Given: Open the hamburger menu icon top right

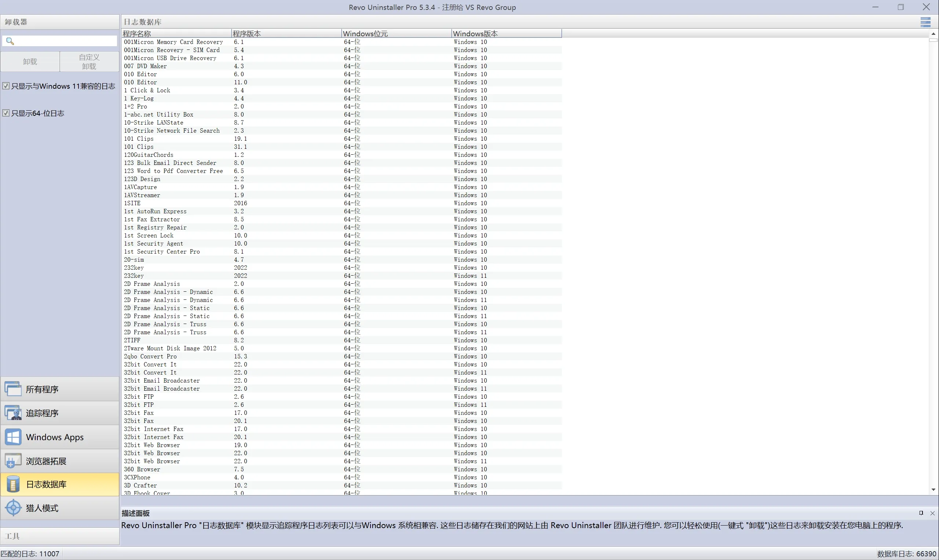Looking at the screenshot, I should (925, 22).
